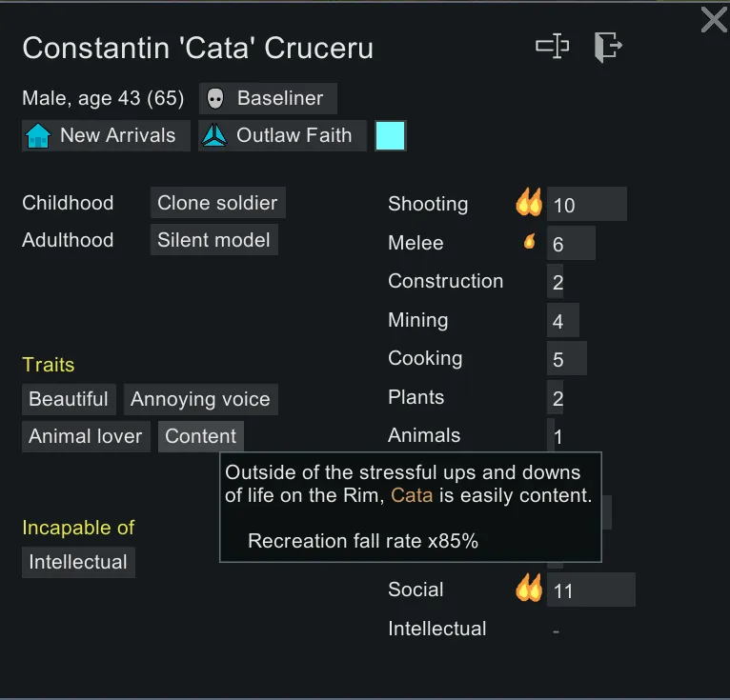This screenshot has width=730, height=700.
Task: Click the banish colonist door icon
Action: [x=607, y=46]
